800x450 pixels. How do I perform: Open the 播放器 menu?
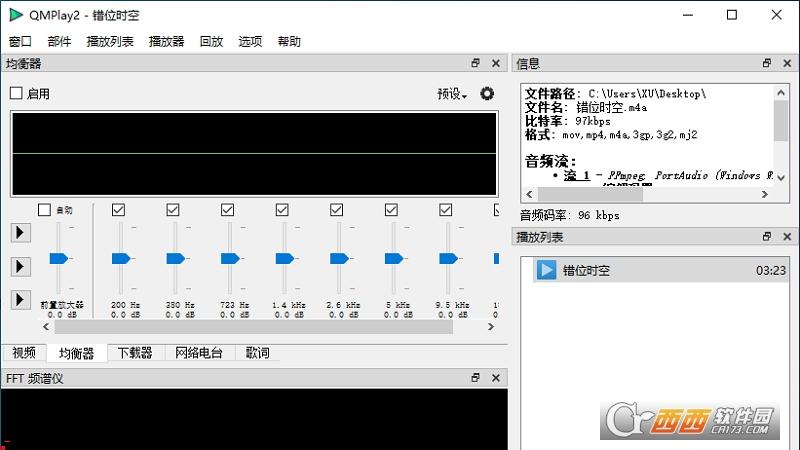[166, 41]
